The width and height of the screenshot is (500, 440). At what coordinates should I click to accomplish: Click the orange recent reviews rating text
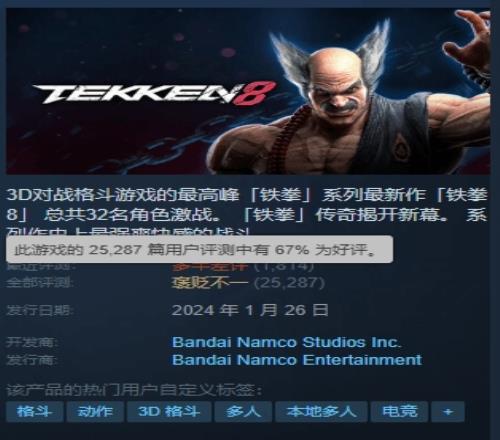point(210,266)
